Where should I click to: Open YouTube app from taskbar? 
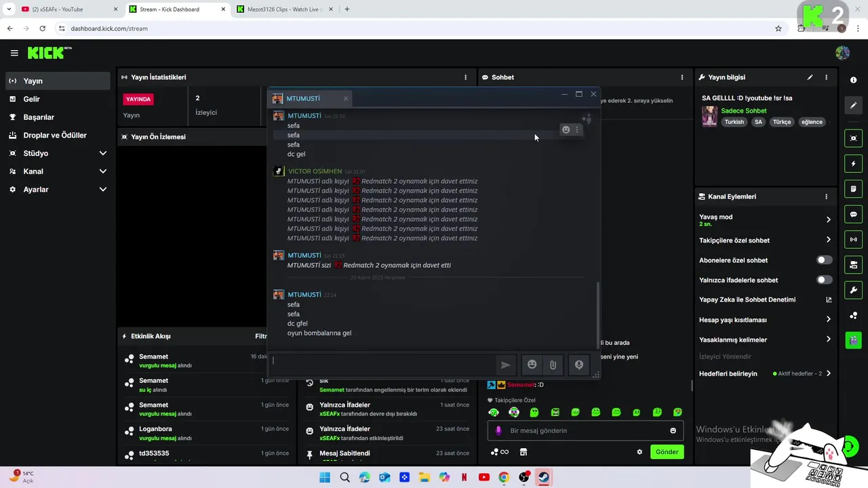[484, 477]
